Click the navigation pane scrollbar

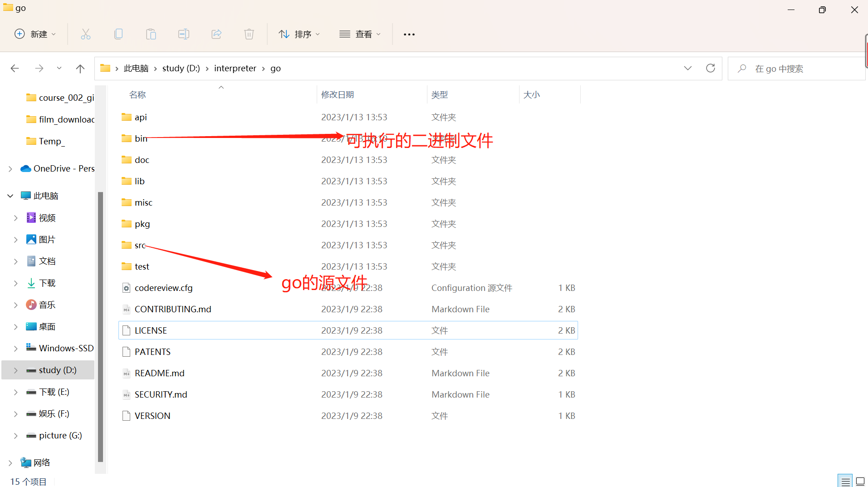[100, 327]
